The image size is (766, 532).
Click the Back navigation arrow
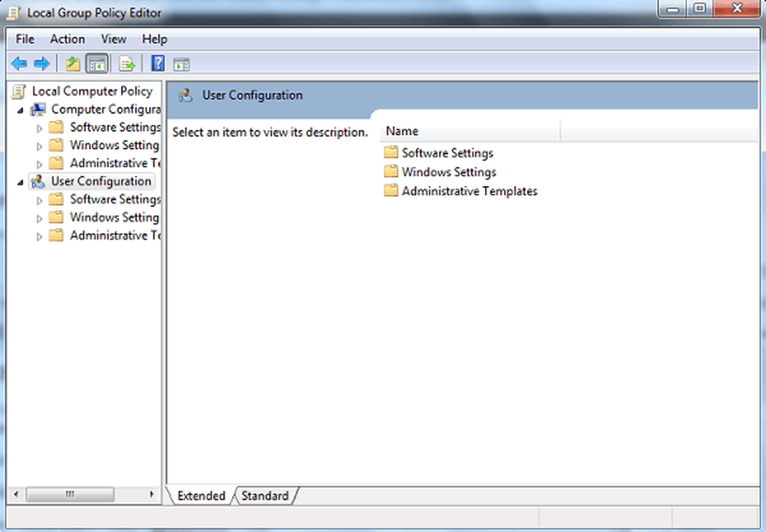[x=18, y=64]
